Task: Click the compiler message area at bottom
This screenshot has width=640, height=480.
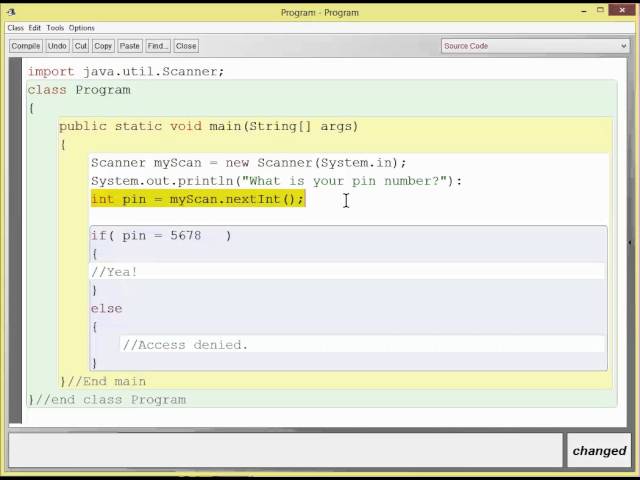Action: click(x=286, y=451)
